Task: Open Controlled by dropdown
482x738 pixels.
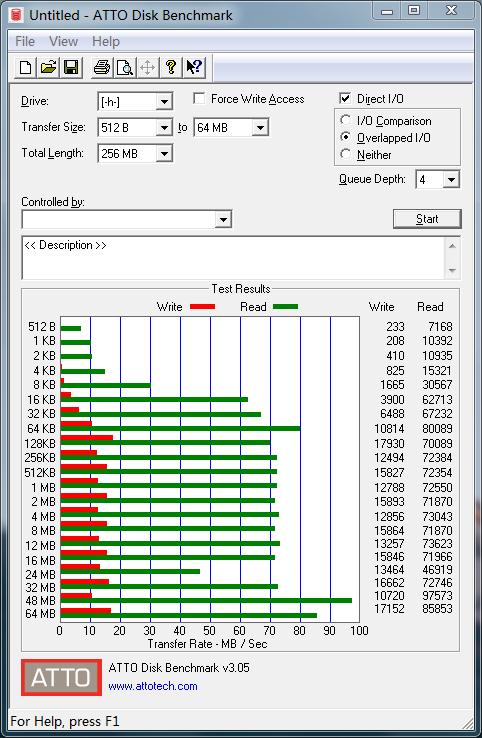Action: [x=223, y=219]
